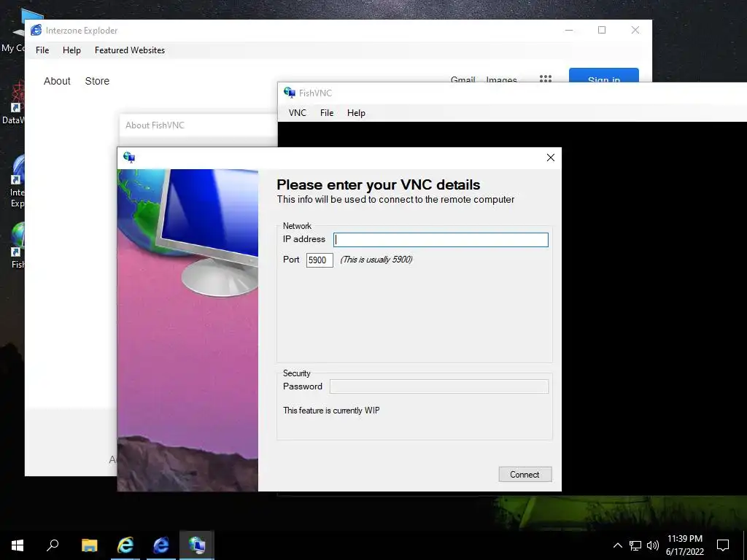
Task: Minimize the Interzone Exploder window
Action: click(569, 30)
